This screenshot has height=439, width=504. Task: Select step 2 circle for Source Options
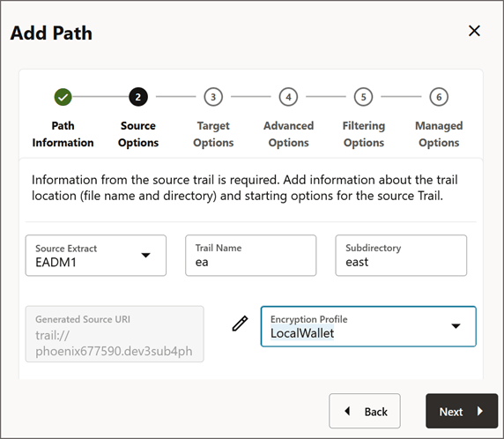coord(138,97)
